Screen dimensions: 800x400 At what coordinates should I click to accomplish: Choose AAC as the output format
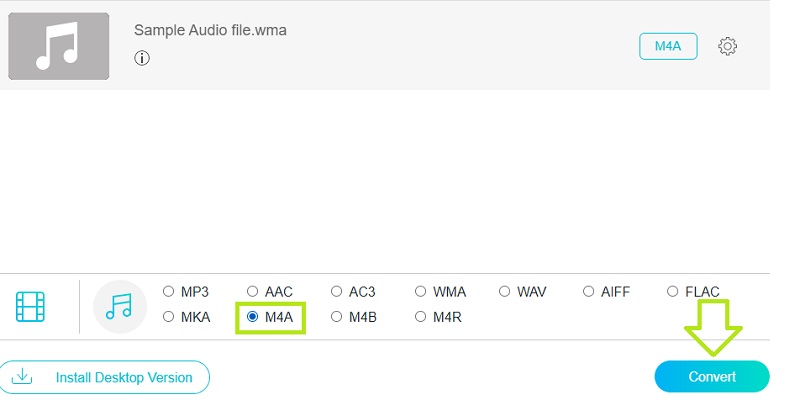[x=252, y=292]
